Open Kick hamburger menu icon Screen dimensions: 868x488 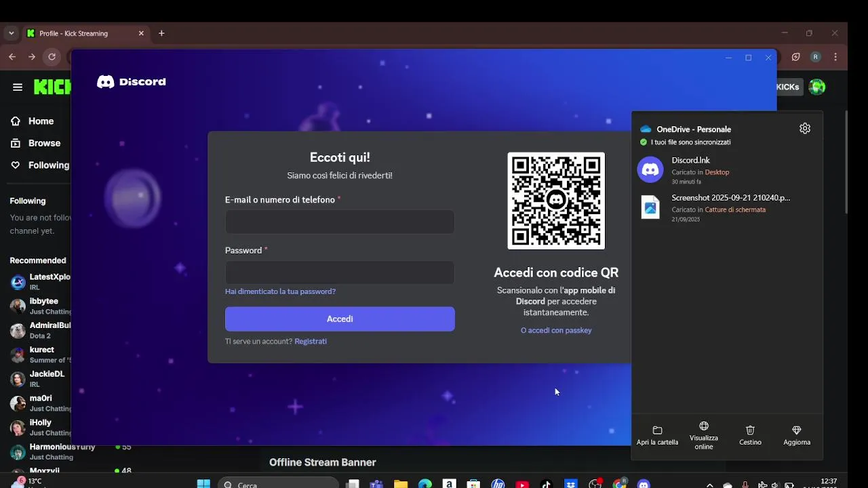point(18,87)
